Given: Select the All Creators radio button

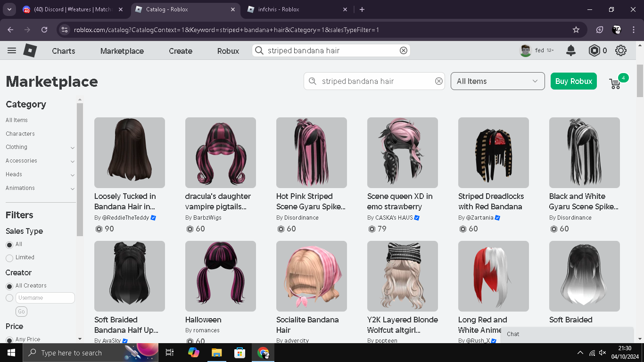Looking at the screenshot, I should coord(9,286).
